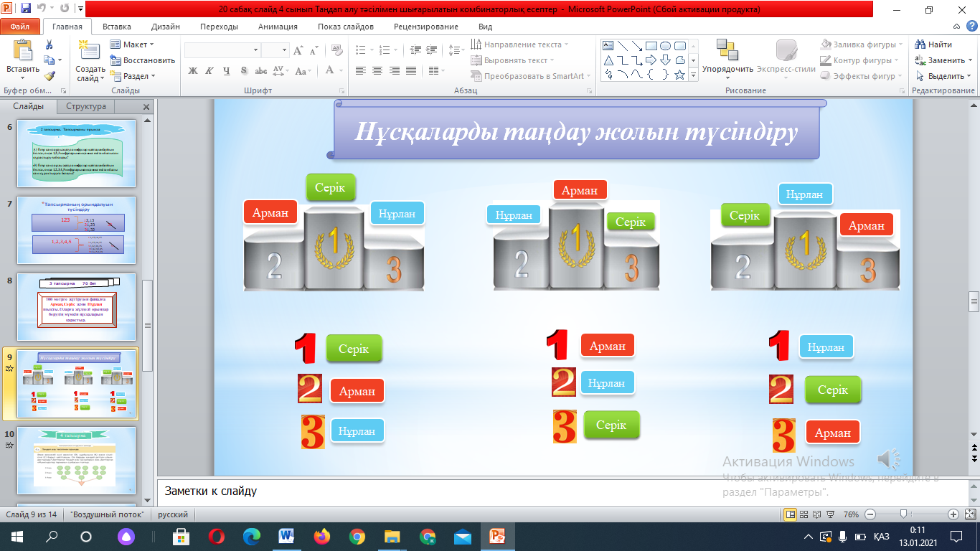Open the font color A button
Image resolution: width=980 pixels, height=551 pixels.
pyautogui.click(x=330, y=71)
